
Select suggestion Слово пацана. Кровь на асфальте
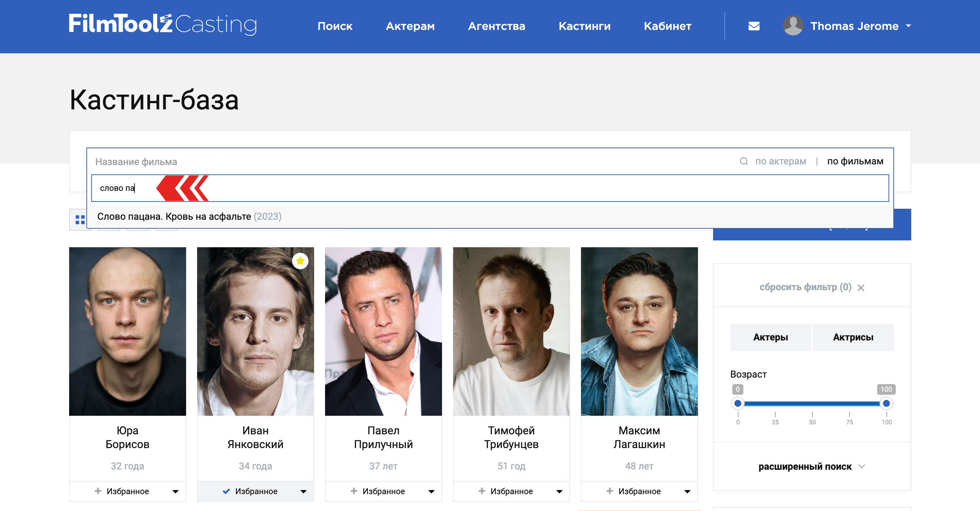[x=490, y=216]
